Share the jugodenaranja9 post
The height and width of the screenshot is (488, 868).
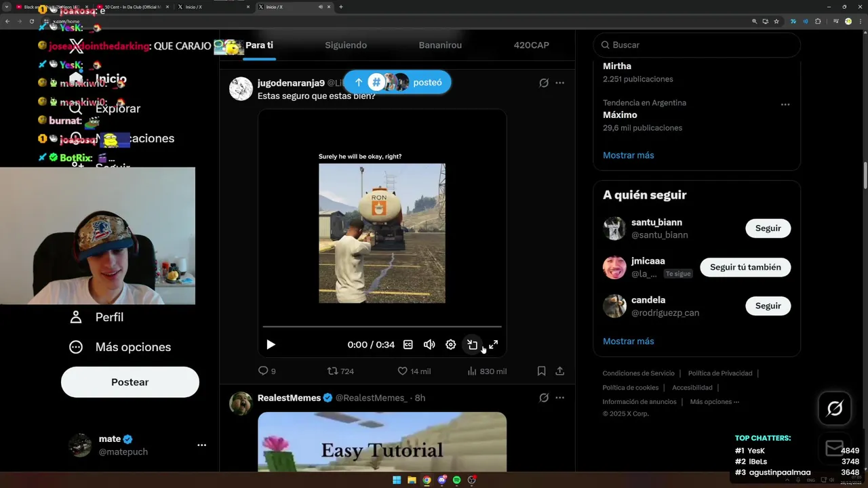pyautogui.click(x=559, y=371)
